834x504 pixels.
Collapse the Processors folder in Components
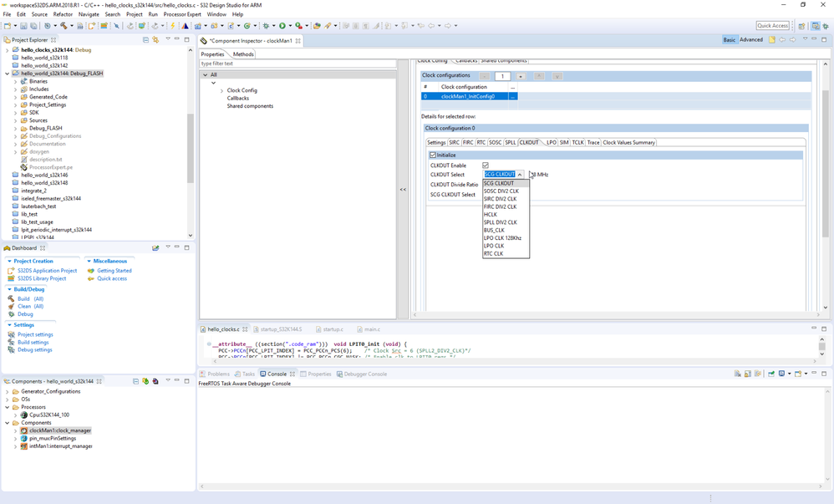click(x=7, y=407)
